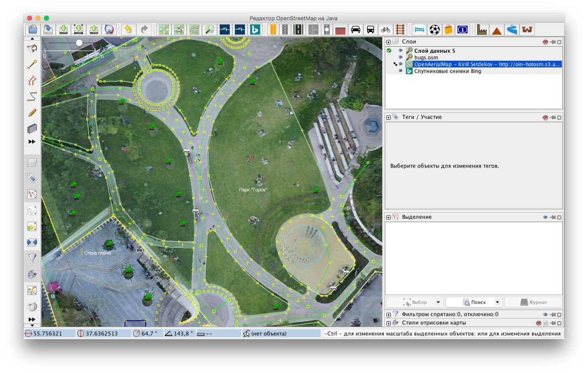
Task: Click the upload data icon with green up arrow
Action: [94, 29]
